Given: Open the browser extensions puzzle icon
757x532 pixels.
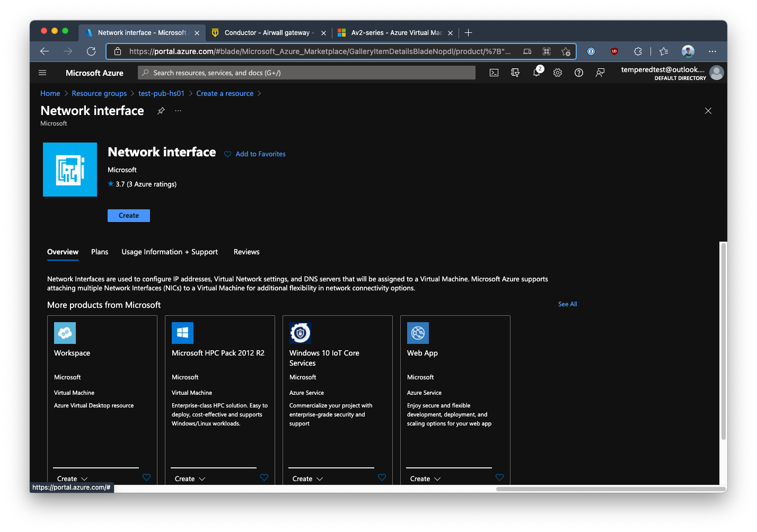Looking at the screenshot, I should (638, 51).
